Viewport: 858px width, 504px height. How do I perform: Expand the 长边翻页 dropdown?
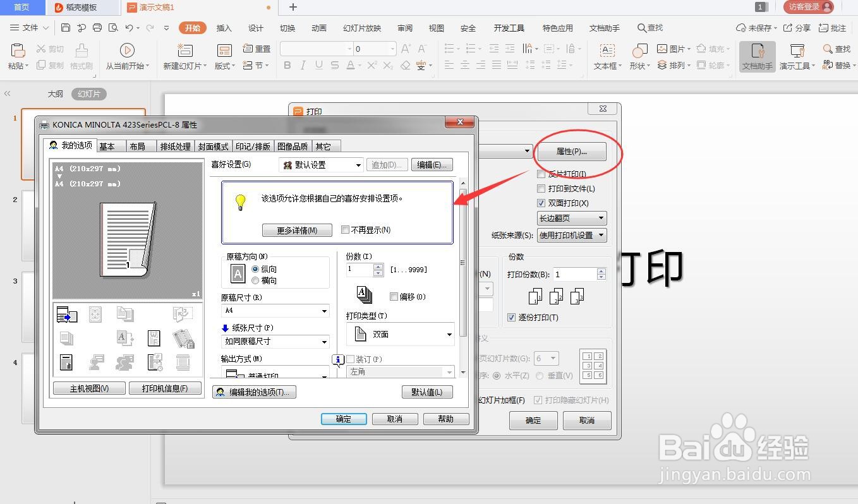(602, 218)
